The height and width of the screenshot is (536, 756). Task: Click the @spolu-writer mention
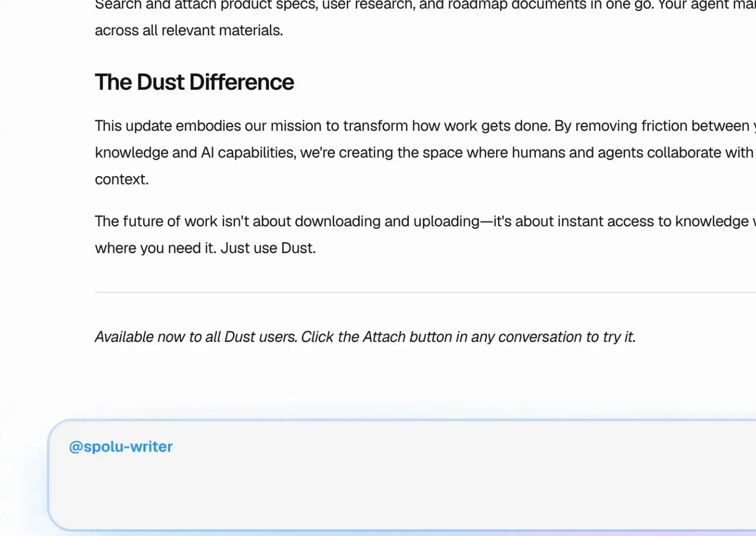coord(121,446)
